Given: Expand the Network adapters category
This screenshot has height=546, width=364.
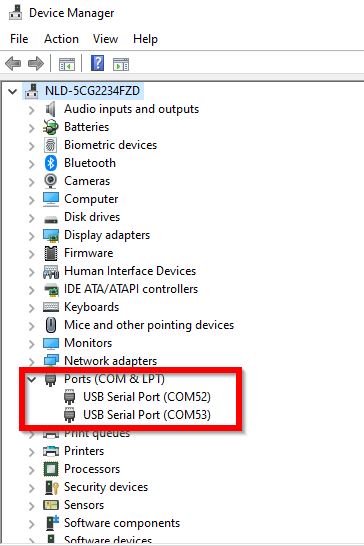Looking at the screenshot, I should 32,361.
